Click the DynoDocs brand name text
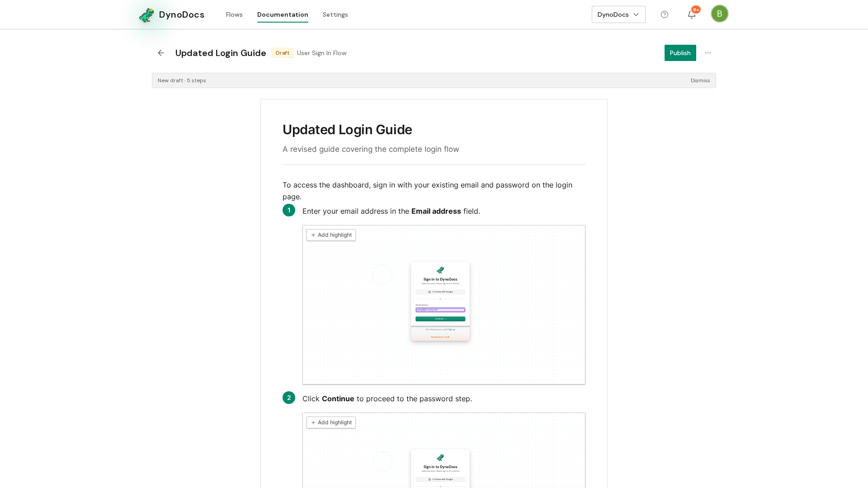Image resolution: width=868 pixels, height=488 pixels. point(182,14)
